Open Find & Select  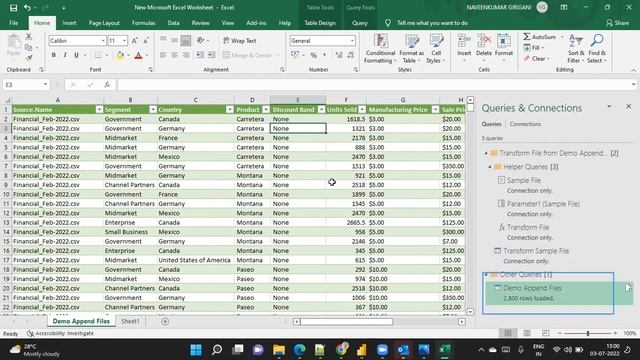pos(597,49)
